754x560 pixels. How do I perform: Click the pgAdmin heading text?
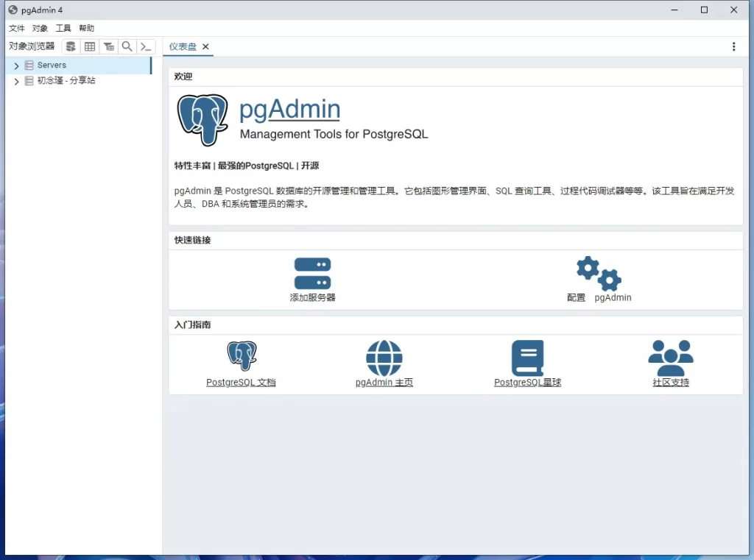pyautogui.click(x=290, y=110)
